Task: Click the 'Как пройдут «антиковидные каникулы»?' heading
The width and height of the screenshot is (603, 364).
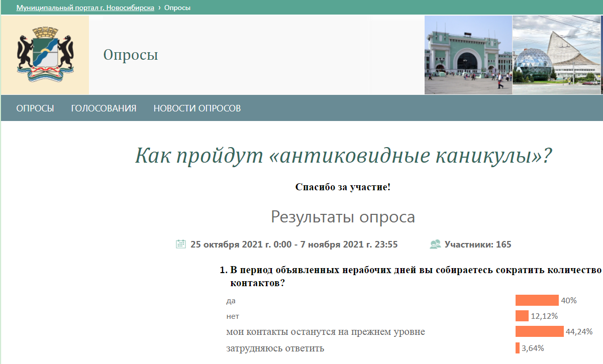Action: pyautogui.click(x=343, y=156)
